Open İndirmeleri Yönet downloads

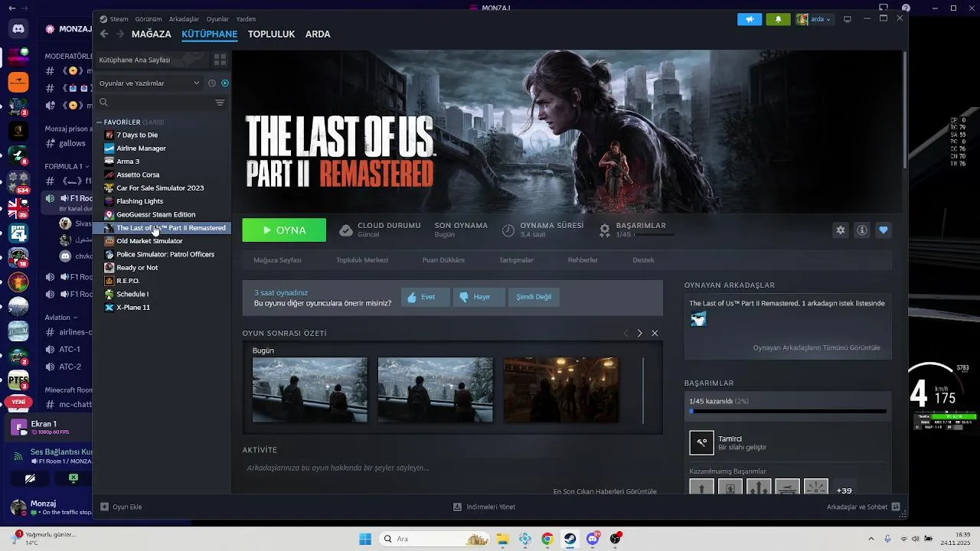point(484,507)
